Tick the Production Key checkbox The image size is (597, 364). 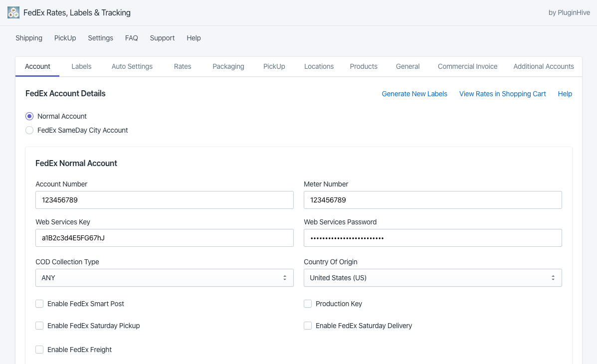(308, 304)
